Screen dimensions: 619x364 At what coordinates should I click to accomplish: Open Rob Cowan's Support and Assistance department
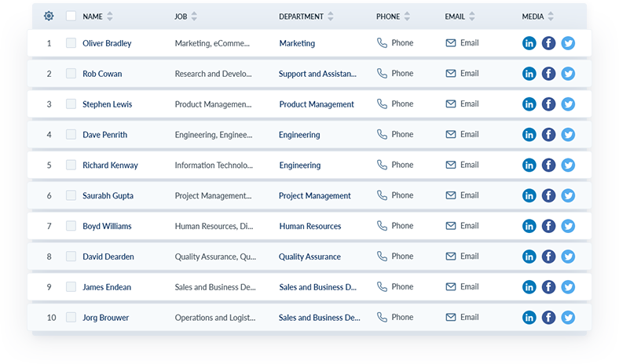click(317, 74)
